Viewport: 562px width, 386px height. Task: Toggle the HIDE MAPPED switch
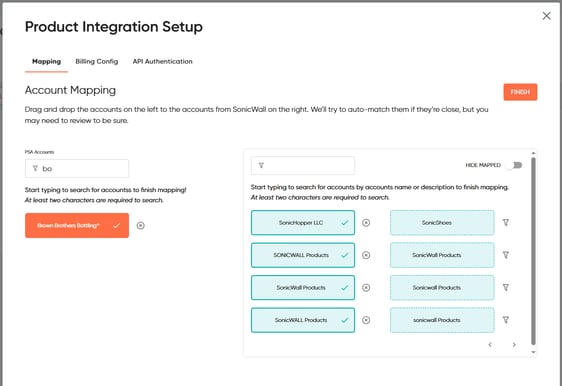(x=515, y=165)
